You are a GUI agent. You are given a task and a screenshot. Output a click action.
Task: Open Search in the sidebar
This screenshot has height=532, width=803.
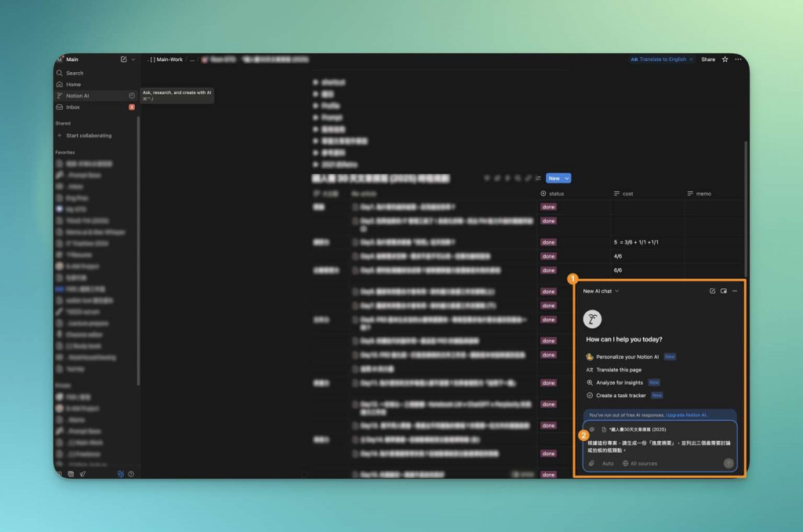coord(95,73)
